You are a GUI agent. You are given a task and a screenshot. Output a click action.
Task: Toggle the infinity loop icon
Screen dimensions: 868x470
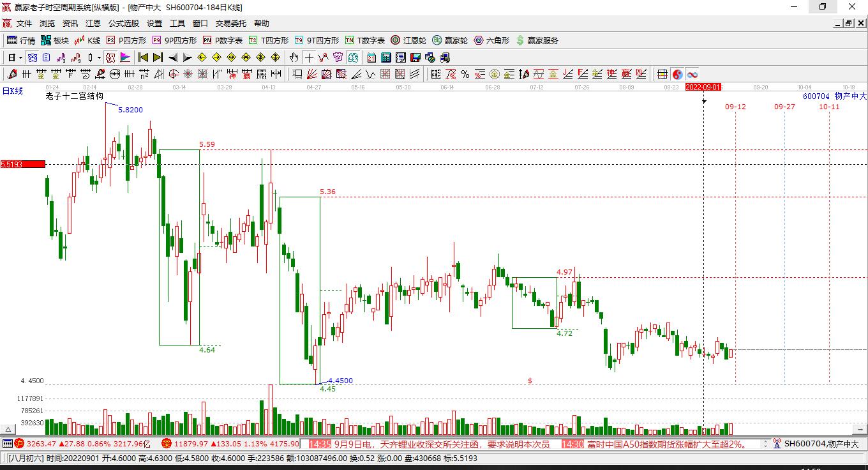(692, 74)
